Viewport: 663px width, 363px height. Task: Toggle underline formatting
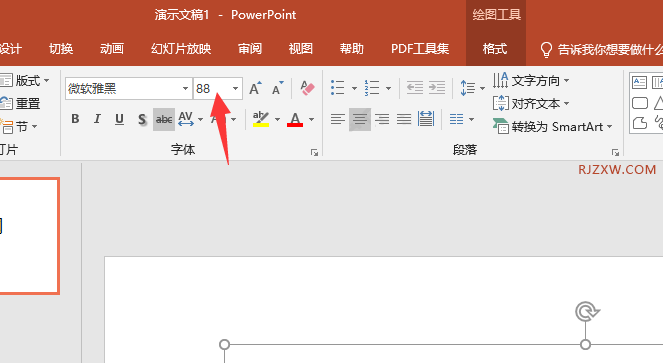point(119,119)
